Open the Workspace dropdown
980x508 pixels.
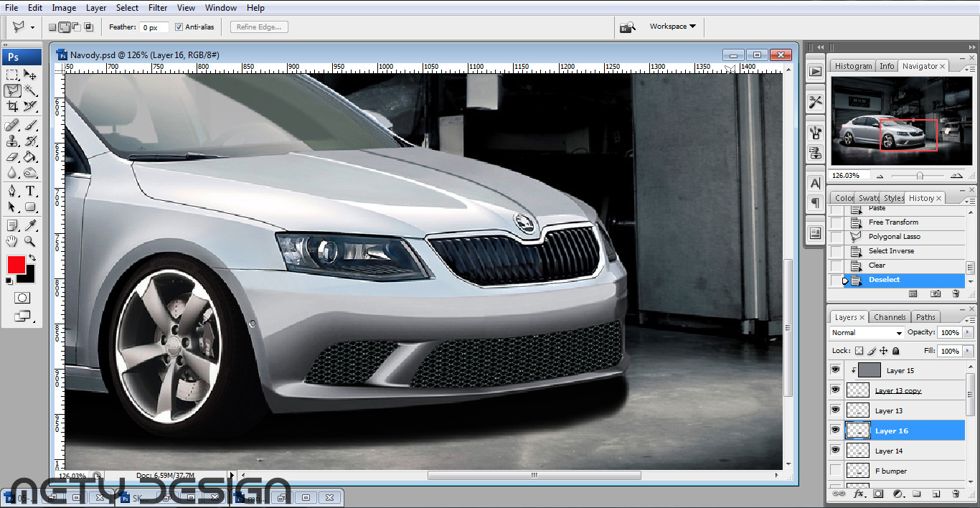(x=672, y=27)
